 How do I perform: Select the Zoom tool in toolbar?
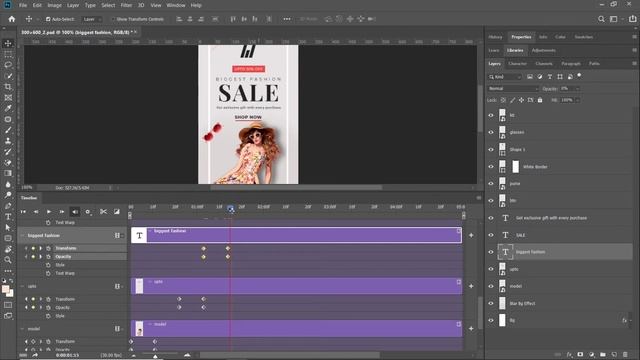pyautogui.click(x=8, y=260)
